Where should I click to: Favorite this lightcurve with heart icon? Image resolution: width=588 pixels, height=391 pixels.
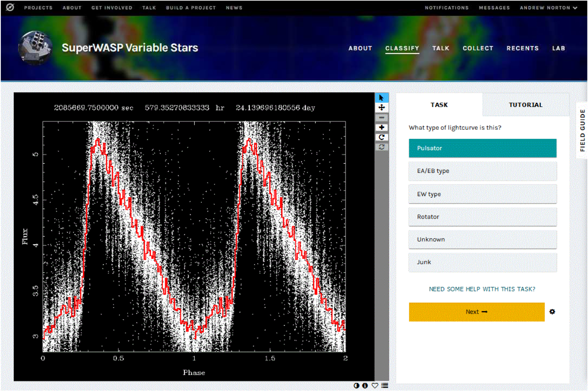(375, 385)
